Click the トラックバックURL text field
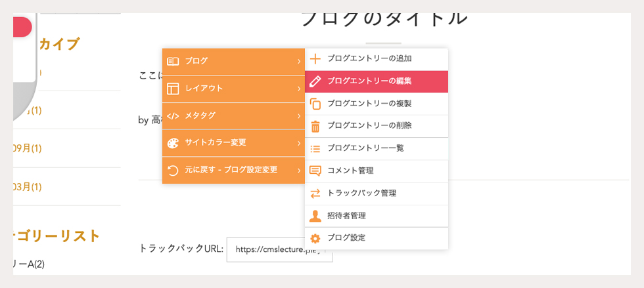This screenshot has height=288, width=644. pyautogui.click(x=279, y=250)
